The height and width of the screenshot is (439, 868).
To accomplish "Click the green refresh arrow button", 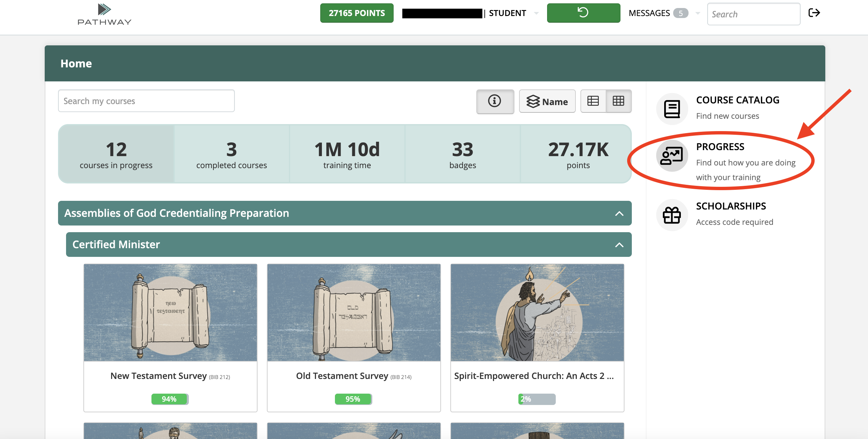I will (x=583, y=13).
